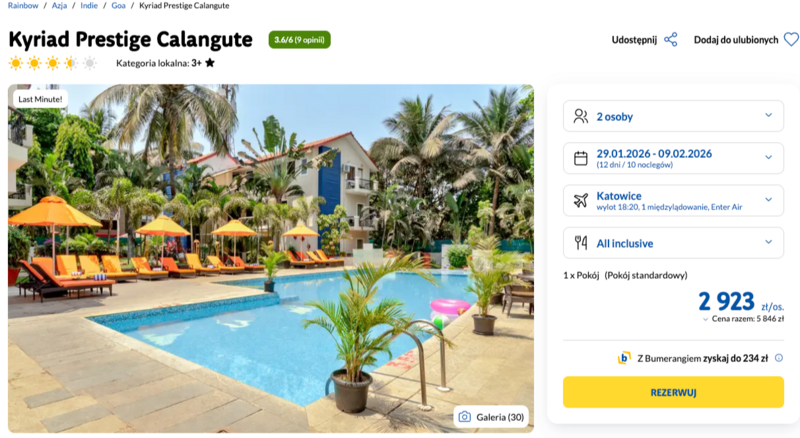
Task: Open the Goa breadcrumb link
Action: tap(118, 5)
